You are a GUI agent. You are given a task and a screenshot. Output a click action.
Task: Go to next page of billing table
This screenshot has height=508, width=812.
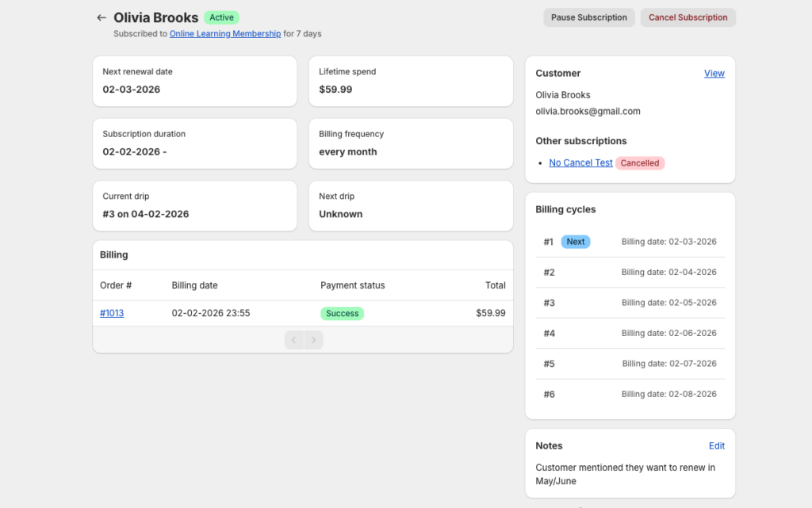click(314, 340)
